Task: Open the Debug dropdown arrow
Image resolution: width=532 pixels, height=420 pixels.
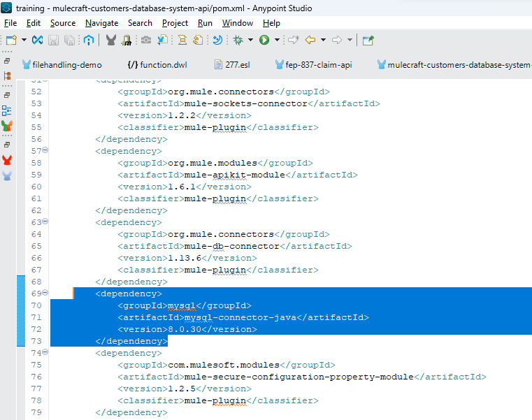Action: pos(250,41)
